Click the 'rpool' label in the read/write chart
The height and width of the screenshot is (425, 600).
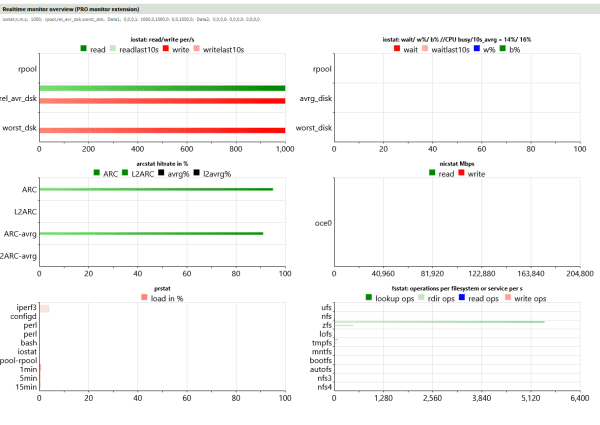(28, 69)
